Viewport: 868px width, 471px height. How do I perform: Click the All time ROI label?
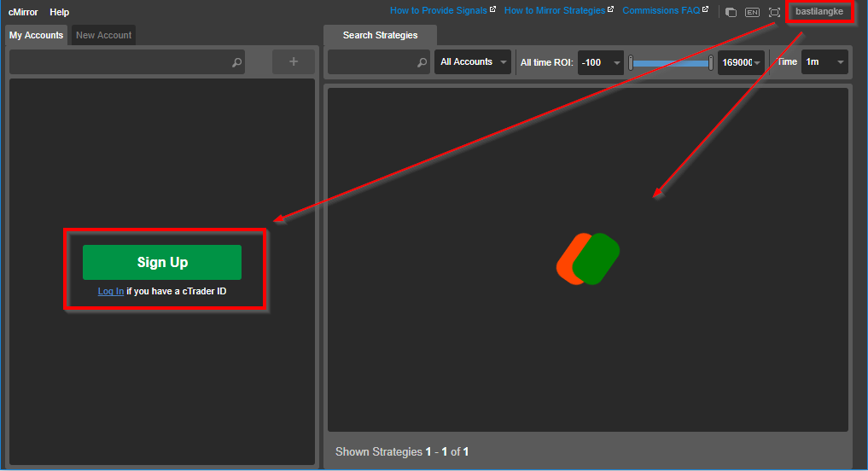pos(546,62)
